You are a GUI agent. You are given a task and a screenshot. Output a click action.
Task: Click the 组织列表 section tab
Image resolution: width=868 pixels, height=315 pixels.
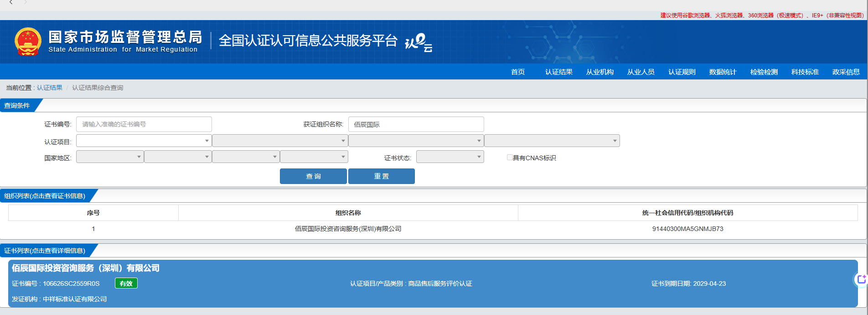pyautogui.click(x=46, y=196)
